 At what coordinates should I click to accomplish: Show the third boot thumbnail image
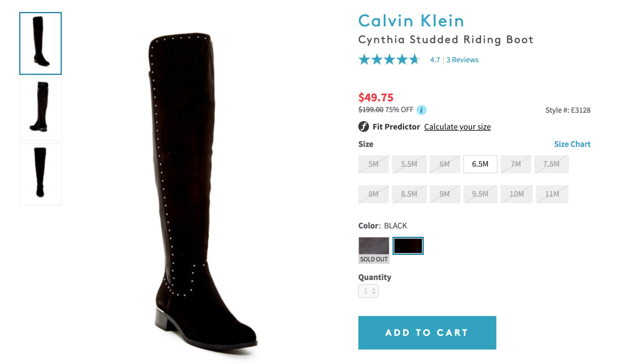[x=41, y=174]
